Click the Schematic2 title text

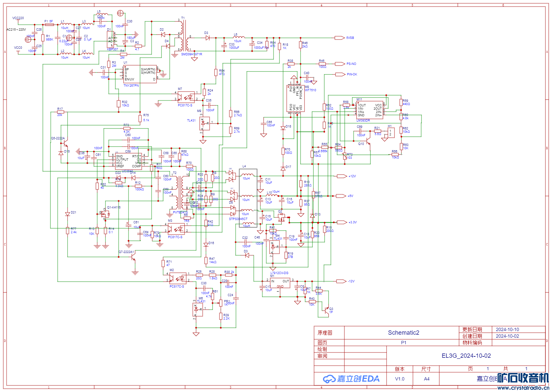pos(404,333)
